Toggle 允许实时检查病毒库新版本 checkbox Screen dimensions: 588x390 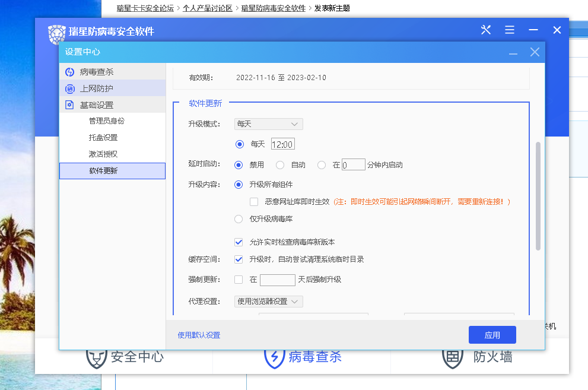pyautogui.click(x=239, y=242)
